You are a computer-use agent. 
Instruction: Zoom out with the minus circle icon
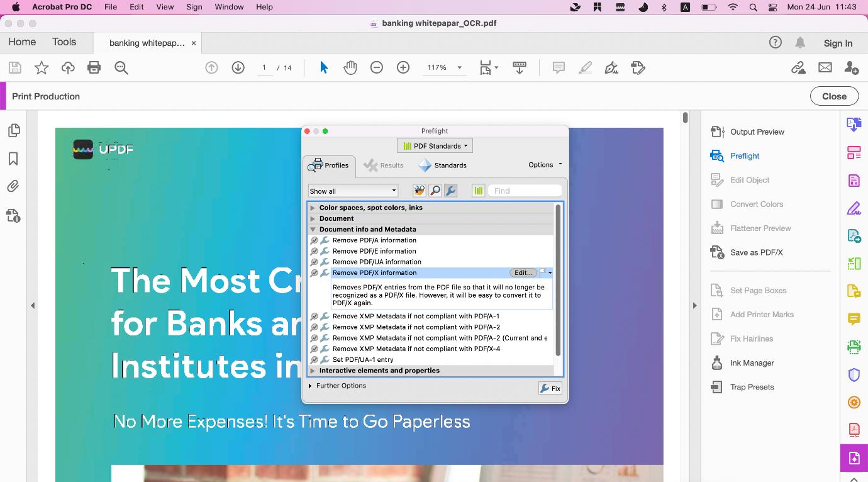pos(377,68)
